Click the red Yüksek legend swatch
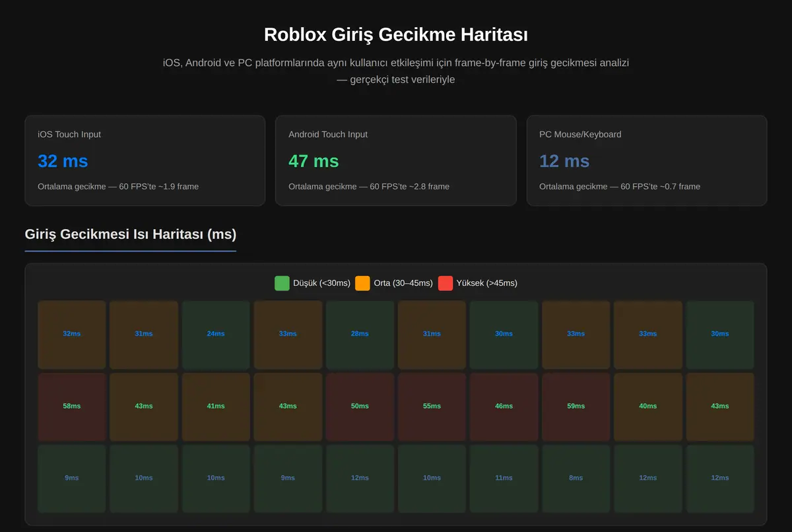 pos(445,283)
